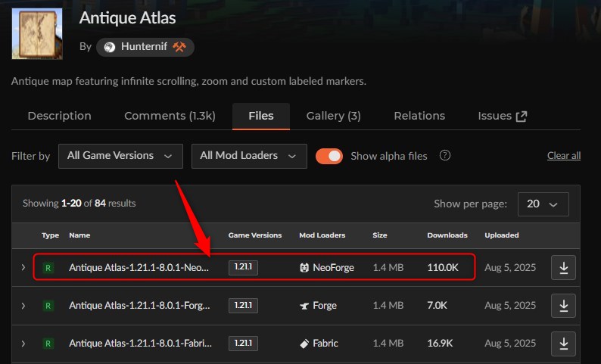This screenshot has height=364, width=601.
Task: Click the release R badge in Forge row
Action: click(48, 306)
